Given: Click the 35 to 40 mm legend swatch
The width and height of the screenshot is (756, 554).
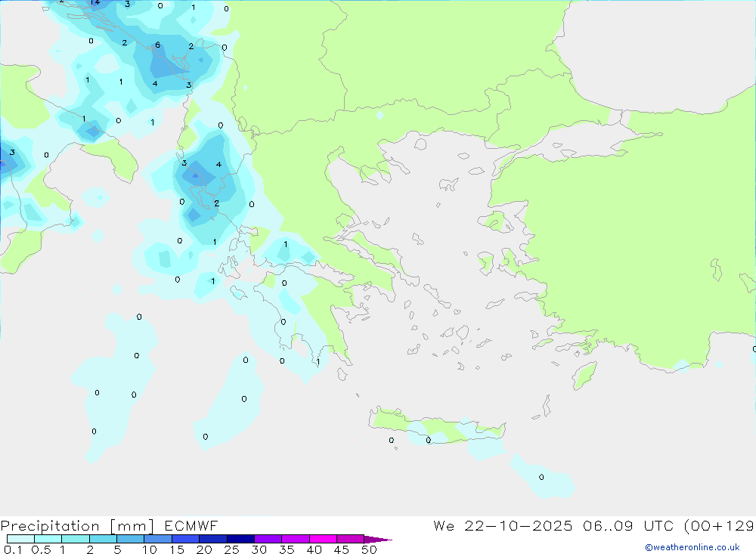Looking at the screenshot, I should point(295,539).
